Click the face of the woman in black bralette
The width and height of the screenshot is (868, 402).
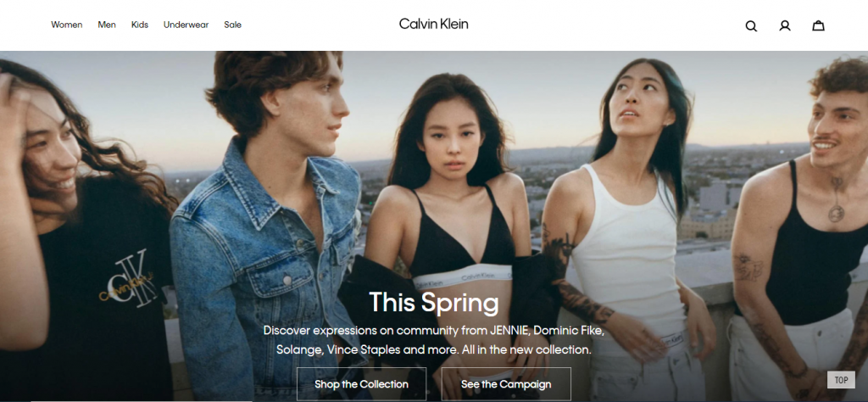[x=453, y=141]
